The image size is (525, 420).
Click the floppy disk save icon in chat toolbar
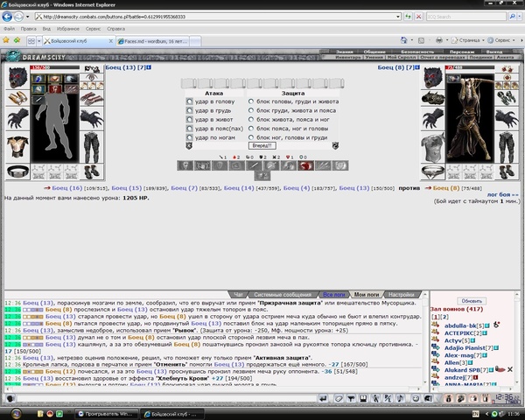click(x=363, y=399)
